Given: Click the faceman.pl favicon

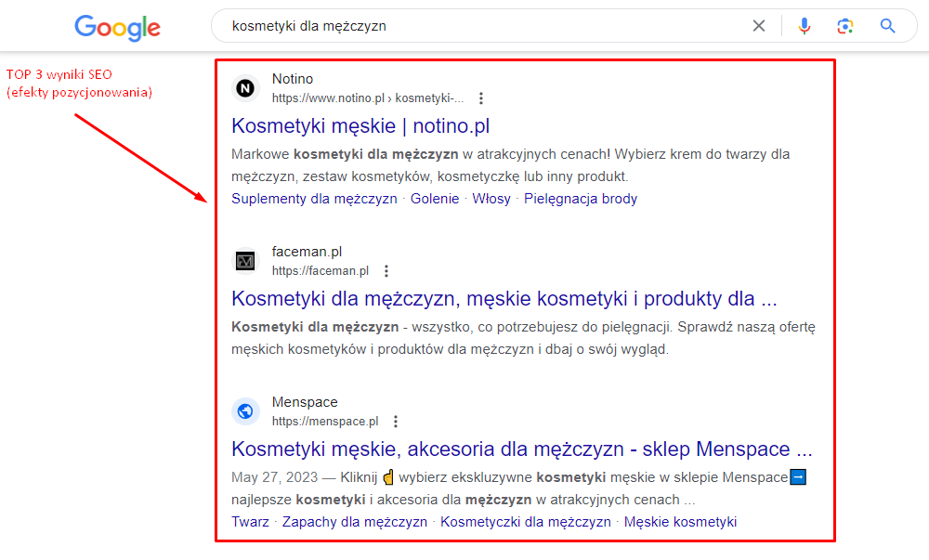Looking at the screenshot, I should click(x=245, y=261).
